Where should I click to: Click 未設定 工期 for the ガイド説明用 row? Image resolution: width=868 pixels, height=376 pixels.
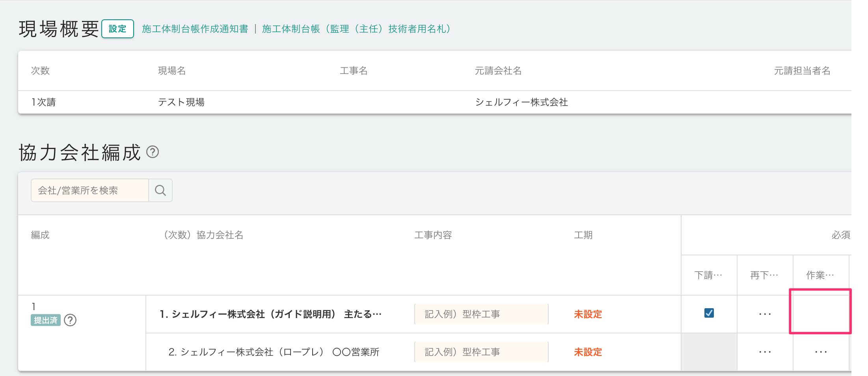(588, 315)
